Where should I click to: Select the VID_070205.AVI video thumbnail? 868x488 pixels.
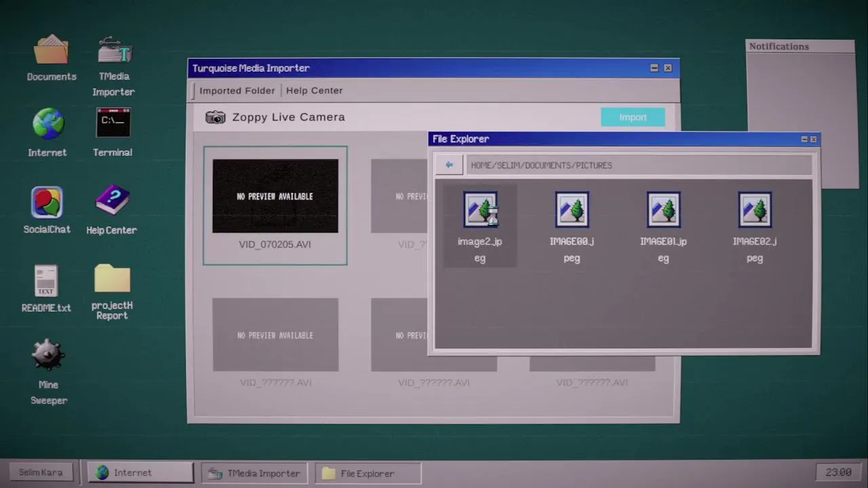click(x=275, y=205)
